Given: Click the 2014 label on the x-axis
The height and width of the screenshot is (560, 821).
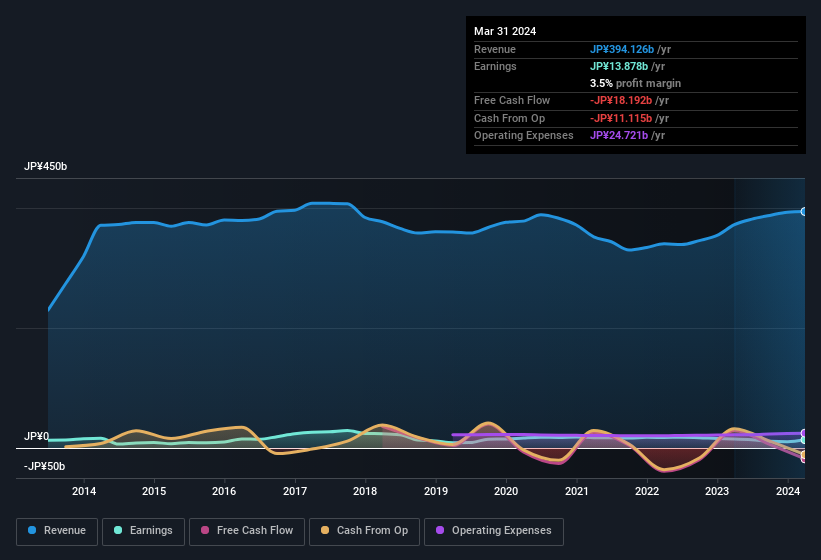Looking at the screenshot, I should (84, 491).
